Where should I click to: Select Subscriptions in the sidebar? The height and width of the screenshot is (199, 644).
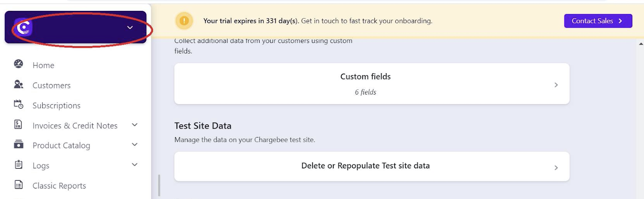[56, 105]
